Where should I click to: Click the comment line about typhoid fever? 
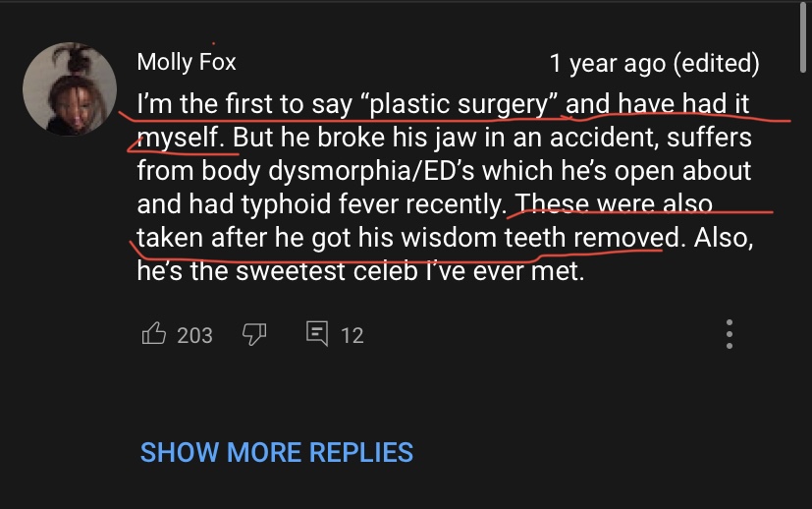(322, 203)
